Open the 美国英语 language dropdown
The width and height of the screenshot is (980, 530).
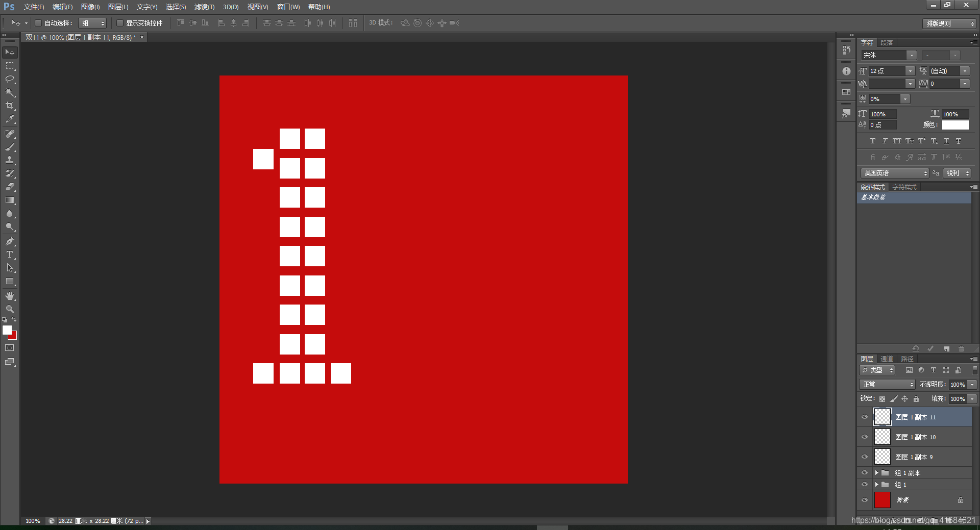pyautogui.click(x=895, y=173)
